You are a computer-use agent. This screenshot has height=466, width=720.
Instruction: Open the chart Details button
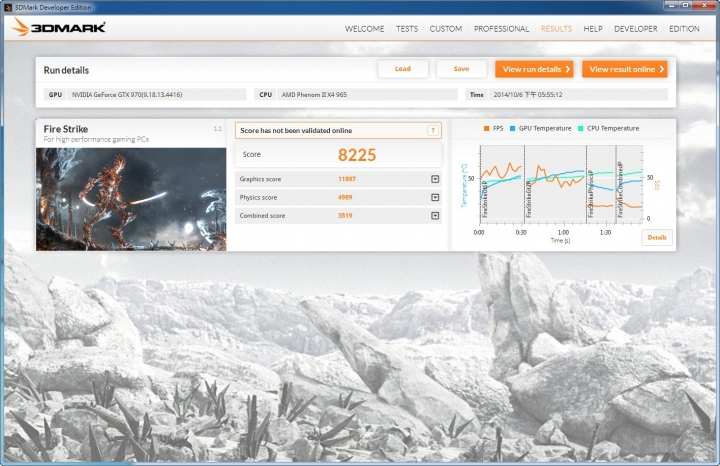pos(657,237)
